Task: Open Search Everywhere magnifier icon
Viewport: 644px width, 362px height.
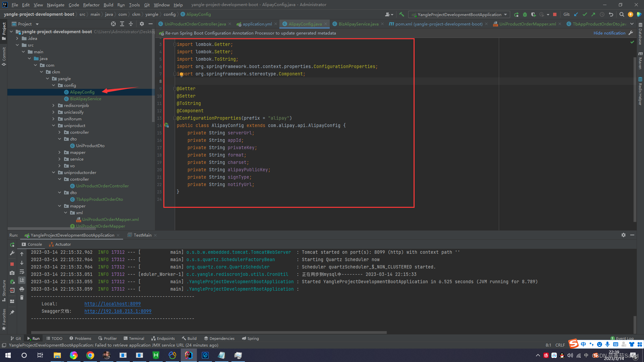Action: (x=622, y=14)
